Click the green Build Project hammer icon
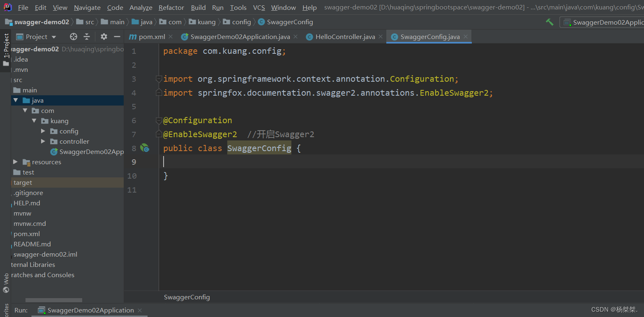The width and height of the screenshot is (644, 317). tap(549, 22)
